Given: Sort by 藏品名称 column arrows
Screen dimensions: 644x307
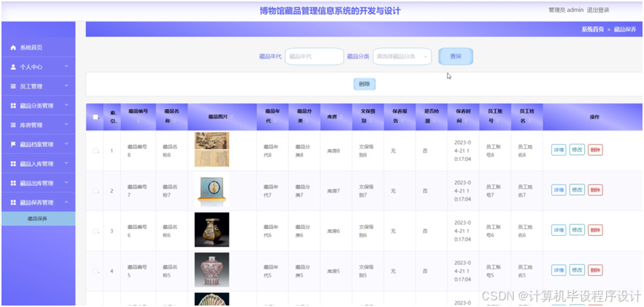Looking at the screenshot, I should [176, 121].
